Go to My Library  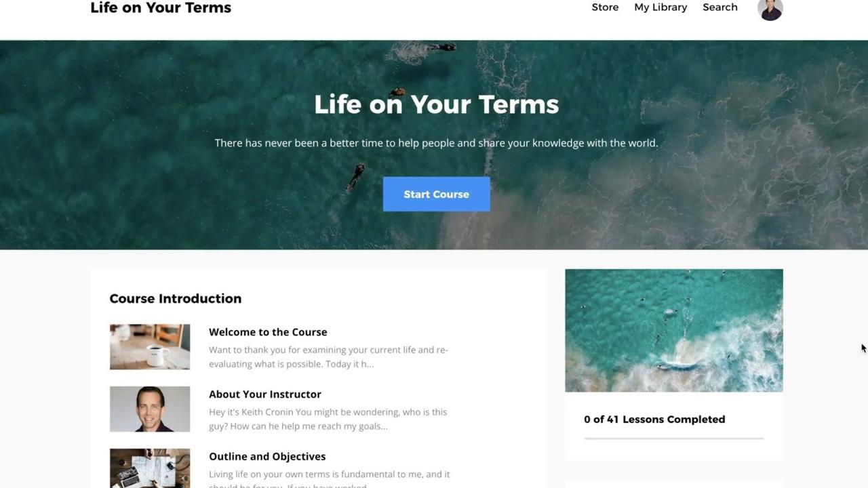coord(660,7)
